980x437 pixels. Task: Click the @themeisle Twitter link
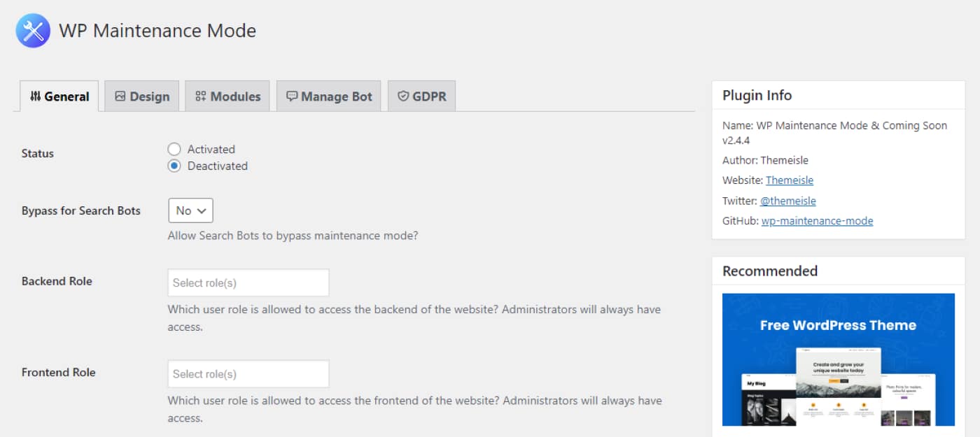tap(787, 200)
